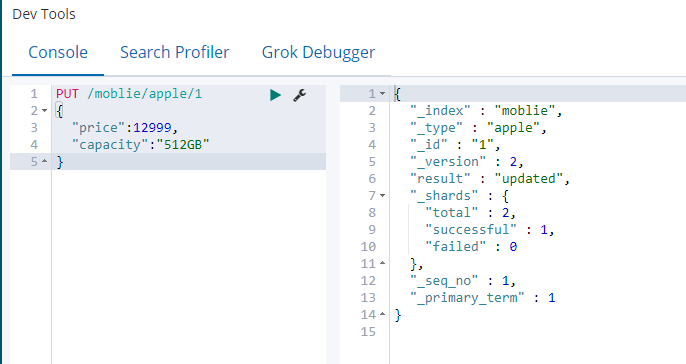
Task: Click the "_type" key in response
Action: (436, 128)
